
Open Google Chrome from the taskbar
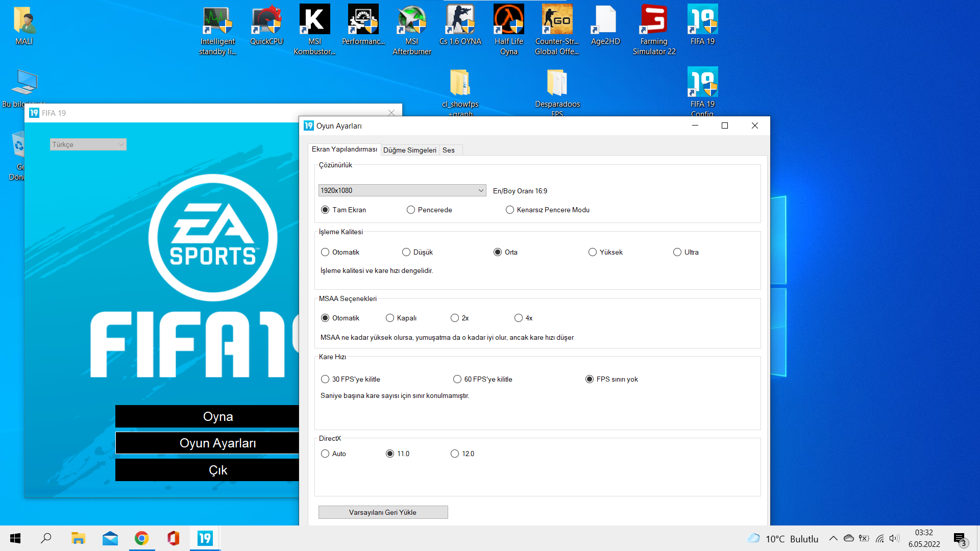click(142, 538)
